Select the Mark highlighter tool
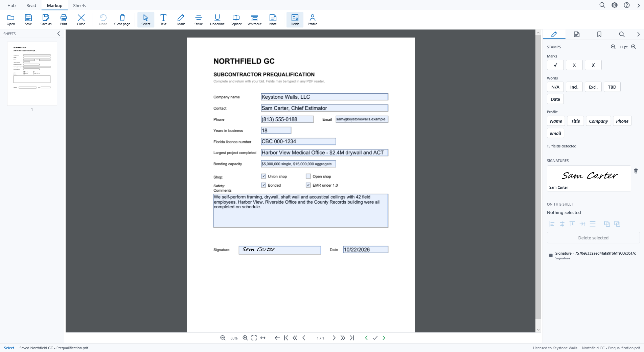This screenshot has height=352, width=644. coord(181,20)
